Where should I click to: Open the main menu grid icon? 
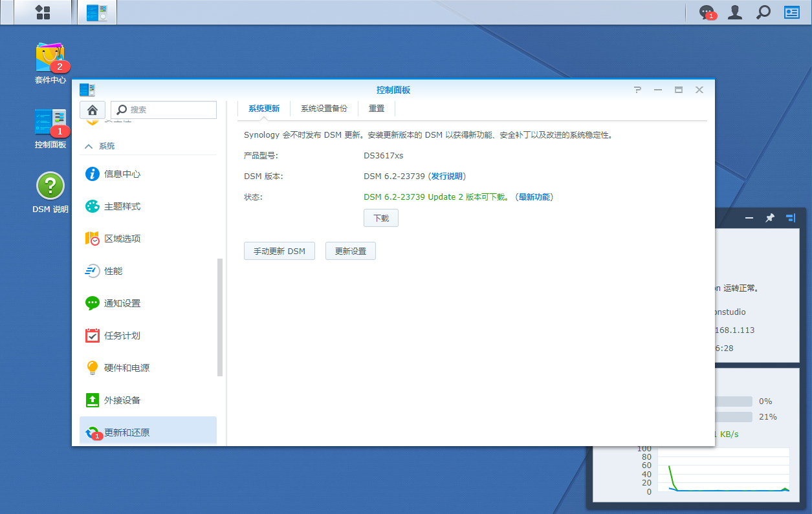pyautogui.click(x=42, y=12)
